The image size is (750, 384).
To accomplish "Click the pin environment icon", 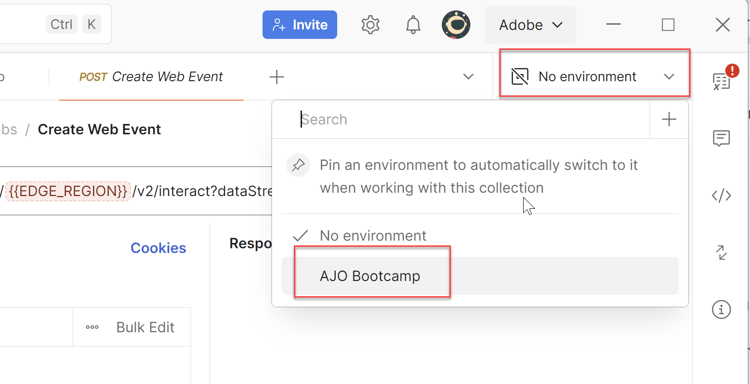I will [298, 165].
